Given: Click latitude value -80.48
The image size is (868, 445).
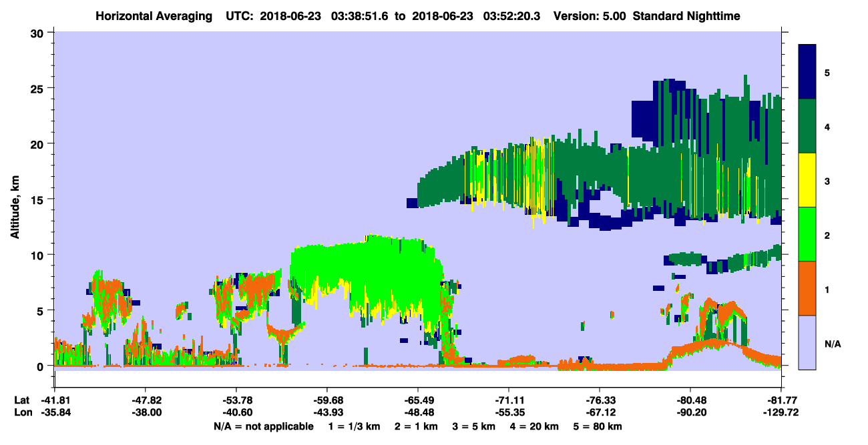Looking at the screenshot, I should tap(690, 400).
